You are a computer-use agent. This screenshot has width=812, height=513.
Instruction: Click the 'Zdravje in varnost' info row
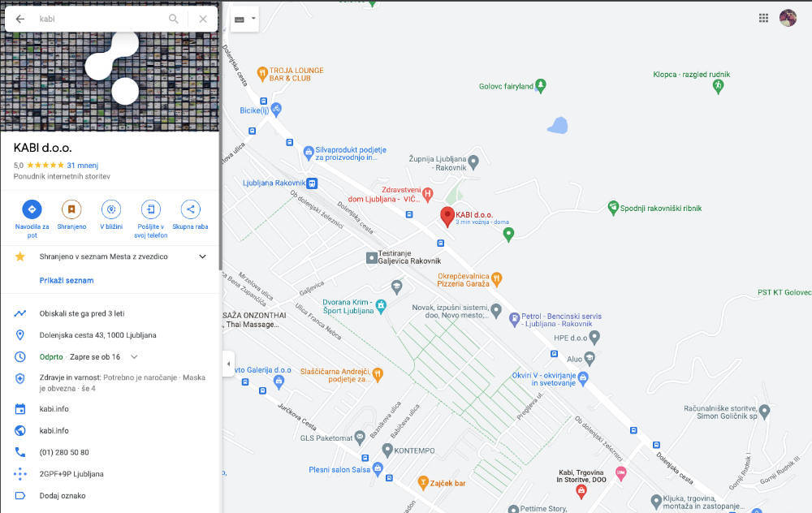110,382
